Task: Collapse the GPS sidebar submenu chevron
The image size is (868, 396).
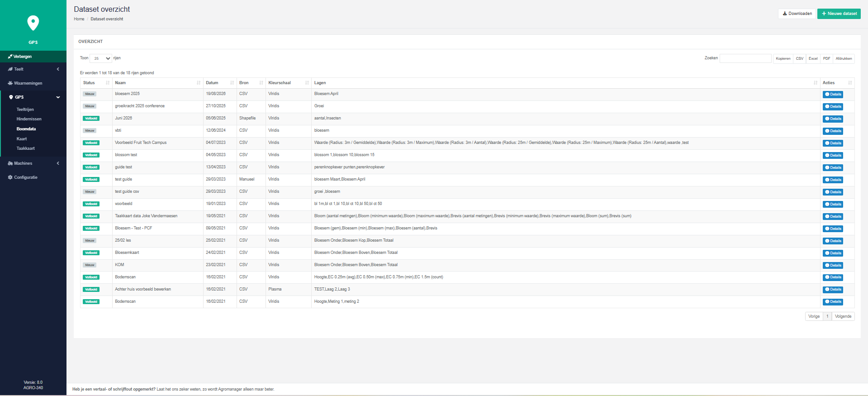Action: pyautogui.click(x=58, y=97)
